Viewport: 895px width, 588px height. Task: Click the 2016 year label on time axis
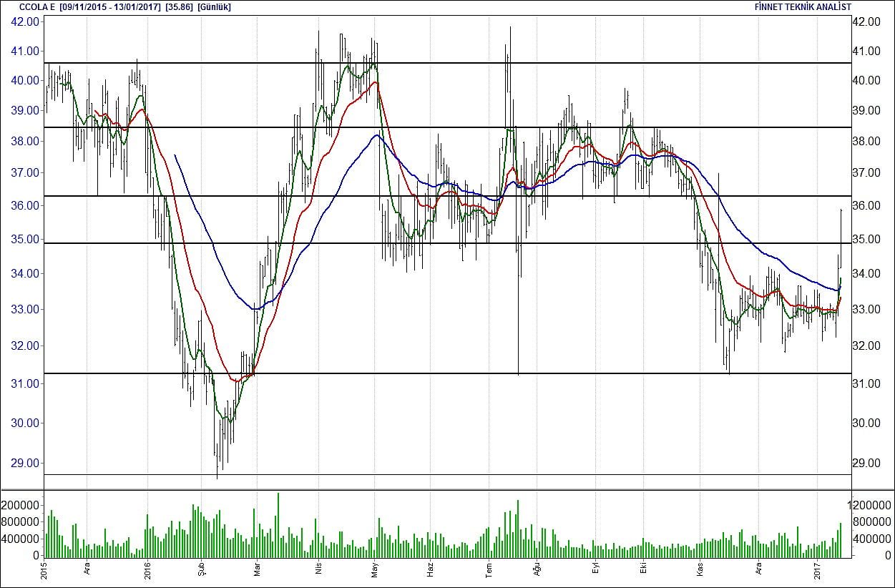[146, 569]
